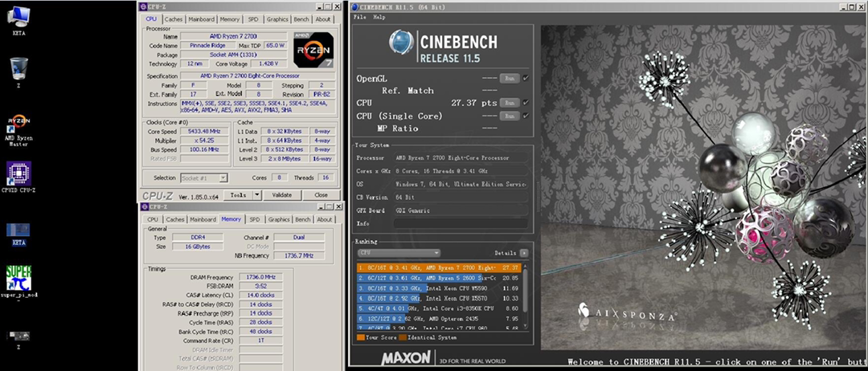This screenshot has width=868, height=371.
Task: Expand the ranking Details arrow button
Action: (524, 253)
